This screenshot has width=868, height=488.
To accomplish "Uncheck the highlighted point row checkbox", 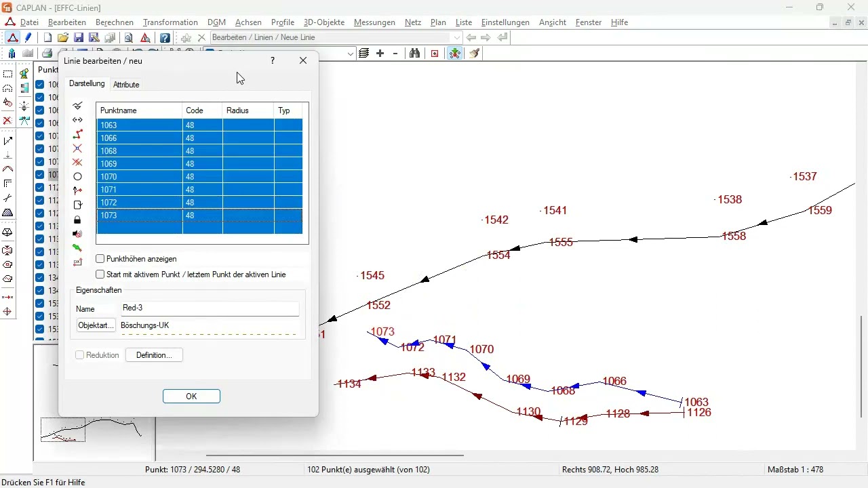I will [40, 175].
